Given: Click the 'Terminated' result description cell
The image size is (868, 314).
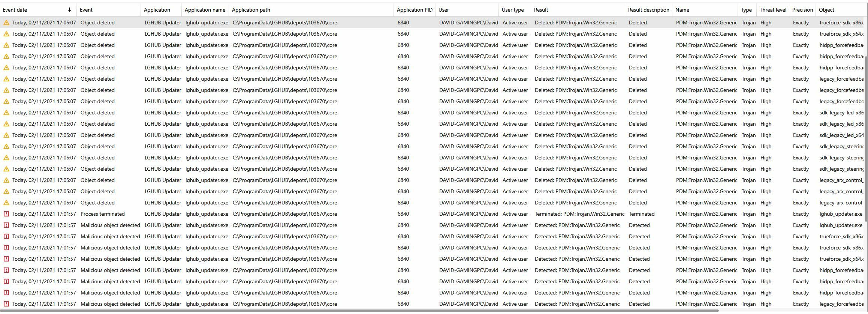Looking at the screenshot, I should pos(642,214).
